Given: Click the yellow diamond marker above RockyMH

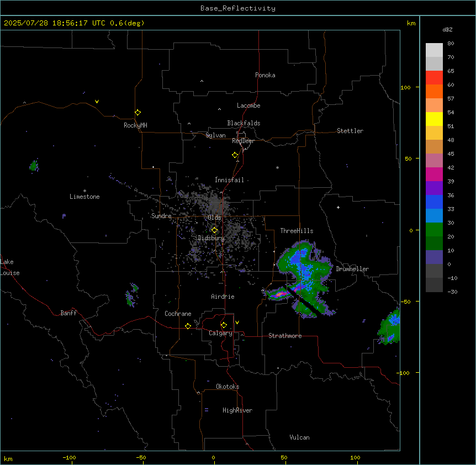Looking at the screenshot, I should (137, 113).
